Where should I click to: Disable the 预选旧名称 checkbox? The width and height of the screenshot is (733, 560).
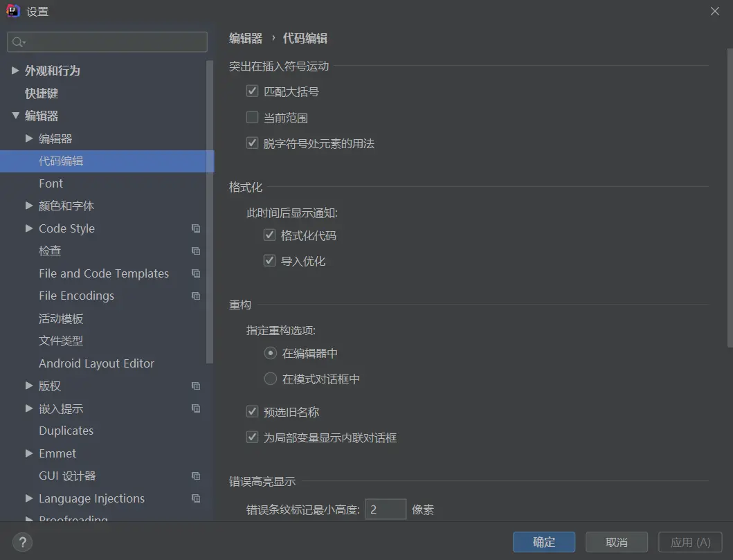point(253,411)
